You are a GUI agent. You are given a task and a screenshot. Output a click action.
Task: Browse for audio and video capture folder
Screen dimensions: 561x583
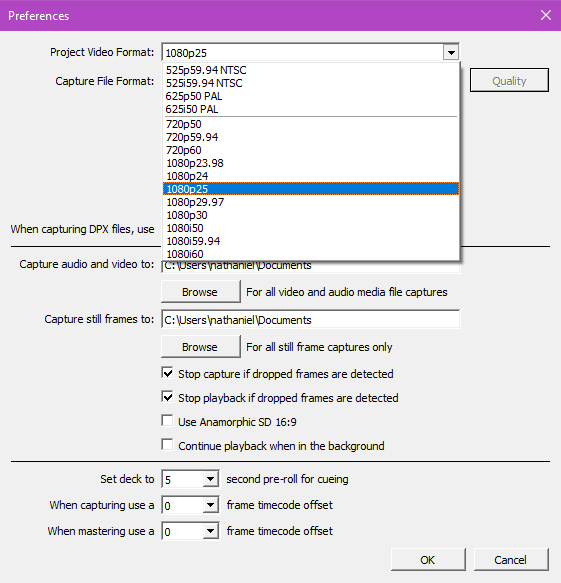tap(200, 292)
